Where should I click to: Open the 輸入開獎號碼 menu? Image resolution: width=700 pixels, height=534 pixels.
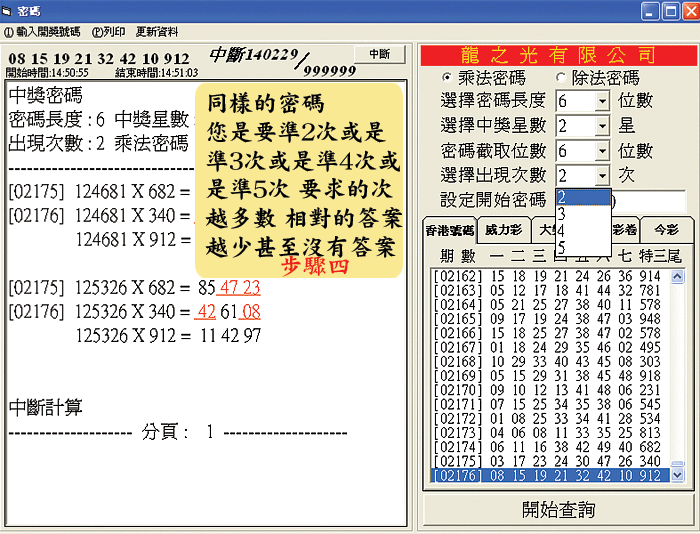tap(42, 32)
